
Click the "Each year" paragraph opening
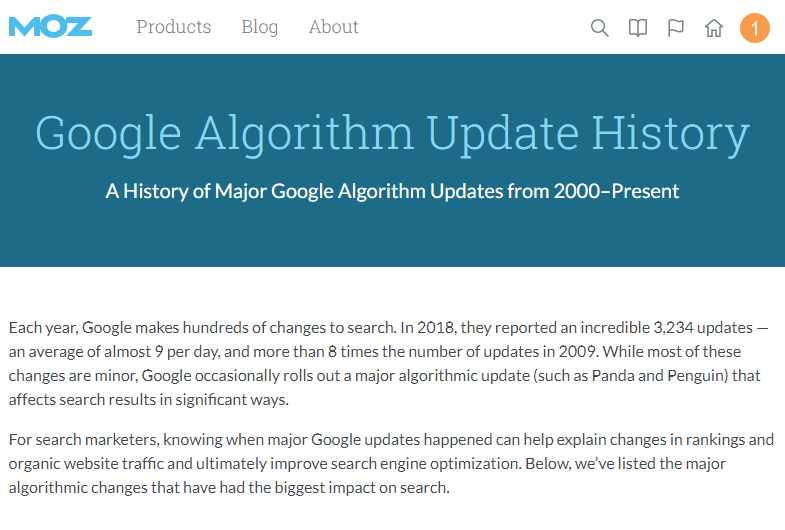click(x=40, y=327)
